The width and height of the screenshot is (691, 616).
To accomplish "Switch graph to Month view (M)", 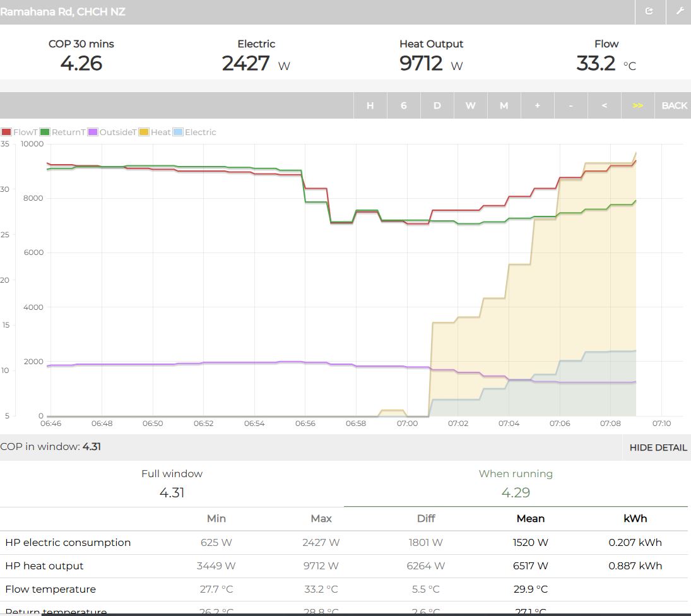I will [x=504, y=105].
